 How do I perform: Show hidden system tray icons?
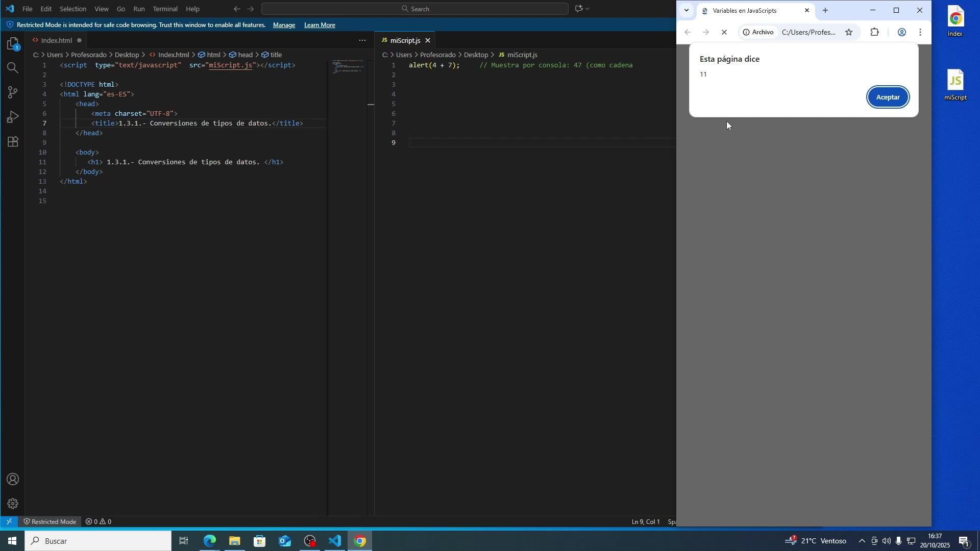(x=862, y=541)
